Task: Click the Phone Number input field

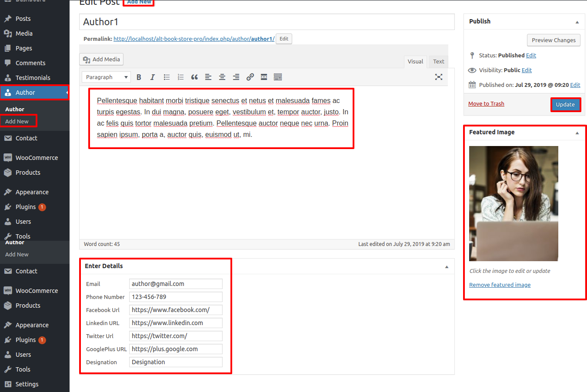Action: [x=176, y=297]
